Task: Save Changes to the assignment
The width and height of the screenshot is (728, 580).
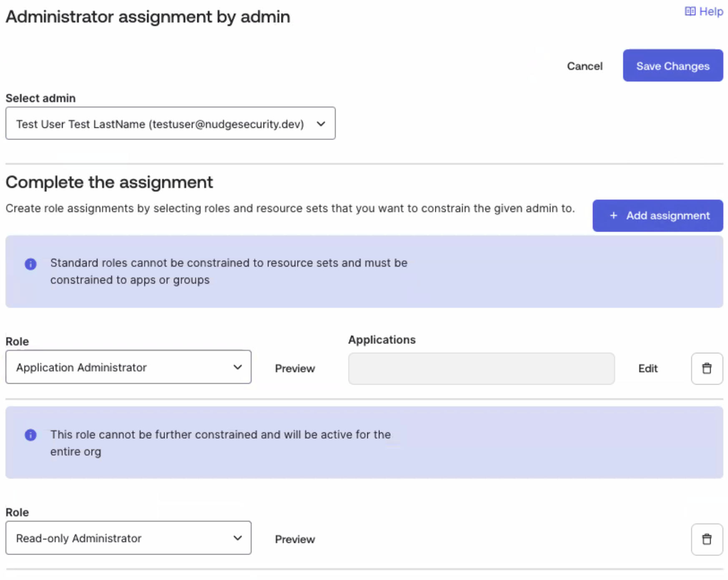Action: tap(673, 66)
